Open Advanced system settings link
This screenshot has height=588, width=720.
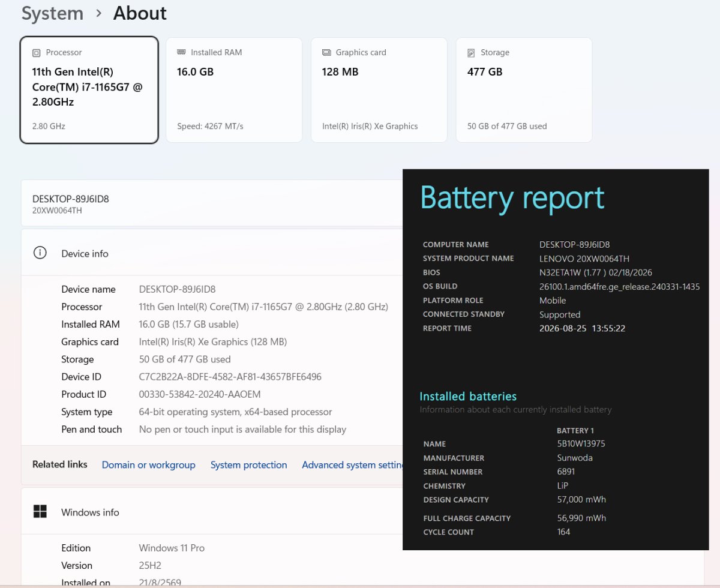(x=353, y=465)
